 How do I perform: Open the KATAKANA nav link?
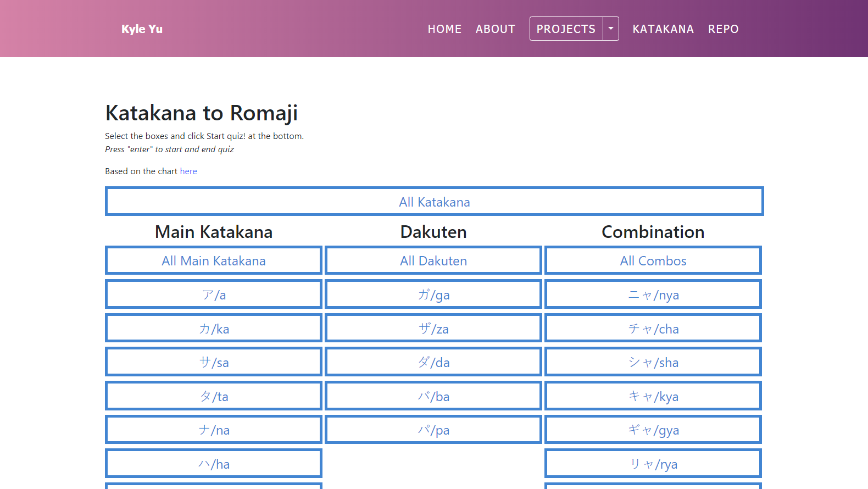(x=663, y=29)
